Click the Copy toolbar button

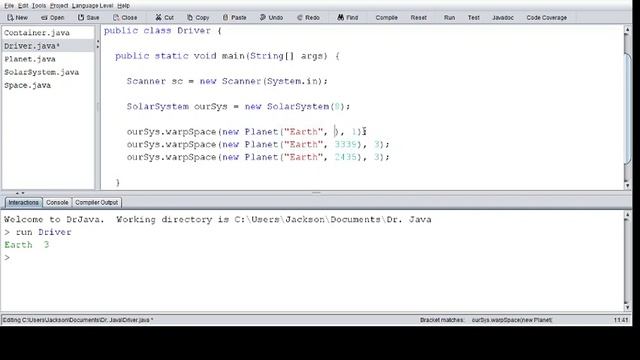(x=198, y=18)
